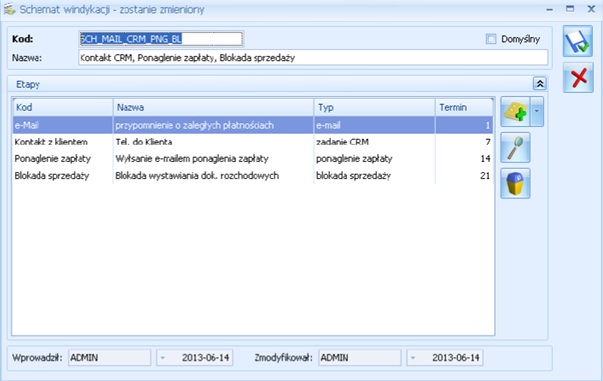The width and height of the screenshot is (603, 381).
Task: Delete the selected stage with the trash bin icon
Action: pyautogui.click(x=515, y=183)
